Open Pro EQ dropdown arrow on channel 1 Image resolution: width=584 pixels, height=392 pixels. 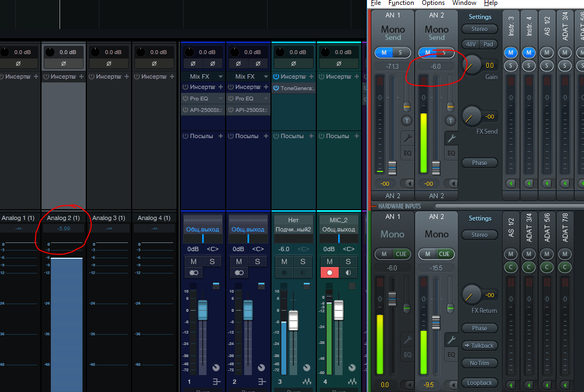pyautogui.click(x=221, y=98)
